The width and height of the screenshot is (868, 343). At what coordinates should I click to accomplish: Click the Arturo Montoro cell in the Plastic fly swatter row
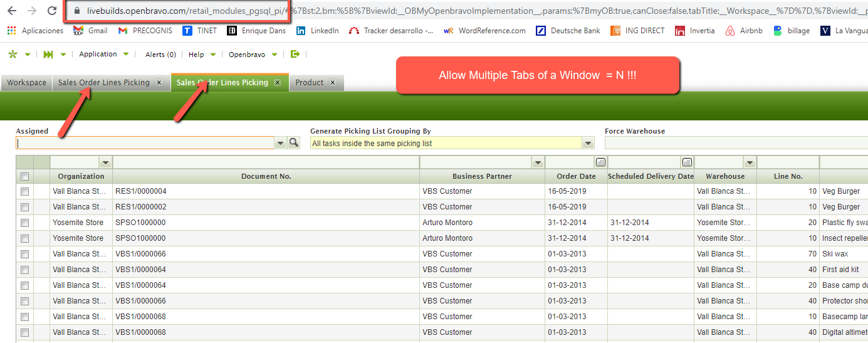[482, 223]
